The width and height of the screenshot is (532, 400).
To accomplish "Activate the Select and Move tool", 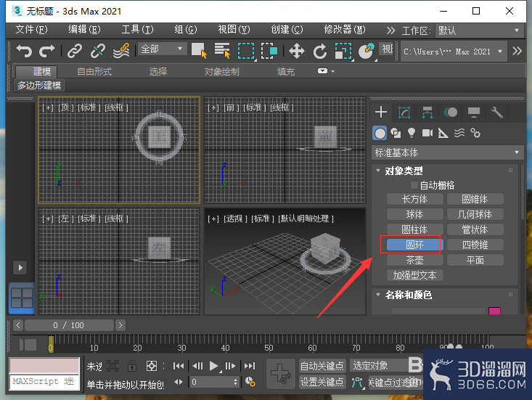I will tap(297, 51).
